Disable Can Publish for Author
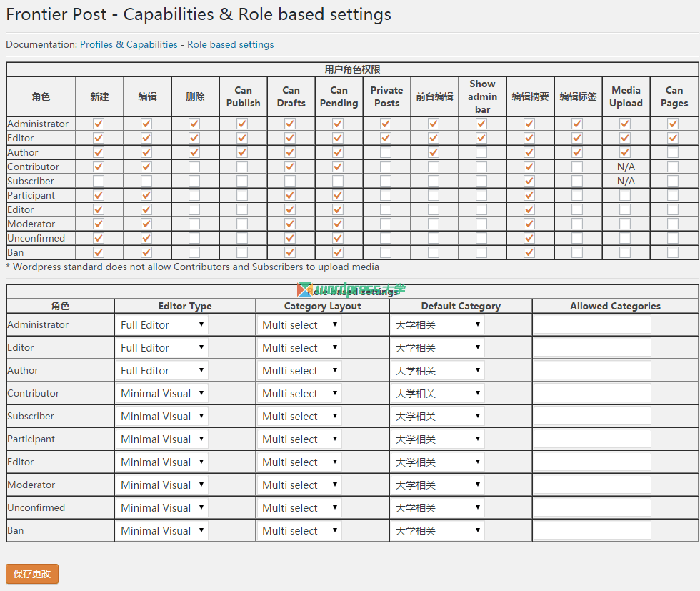Image resolution: width=700 pixels, height=591 pixels. click(x=242, y=152)
